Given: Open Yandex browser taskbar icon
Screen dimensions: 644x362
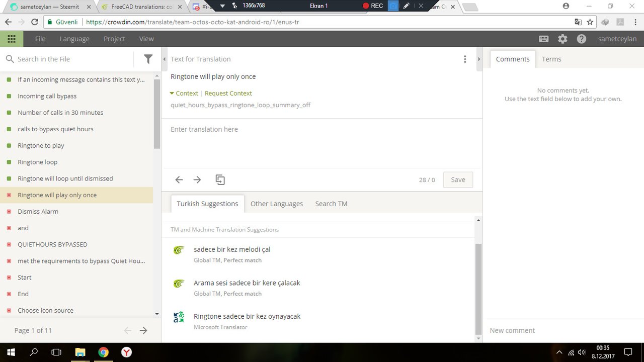Looking at the screenshot, I should point(126,352).
